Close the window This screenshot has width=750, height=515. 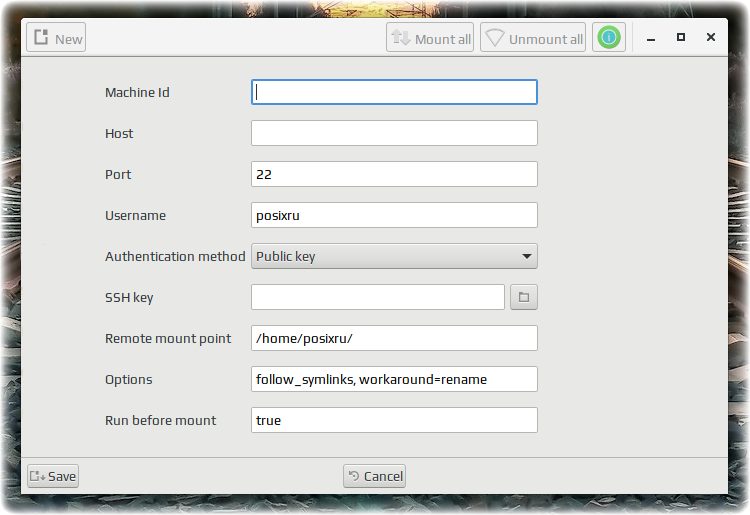711,37
